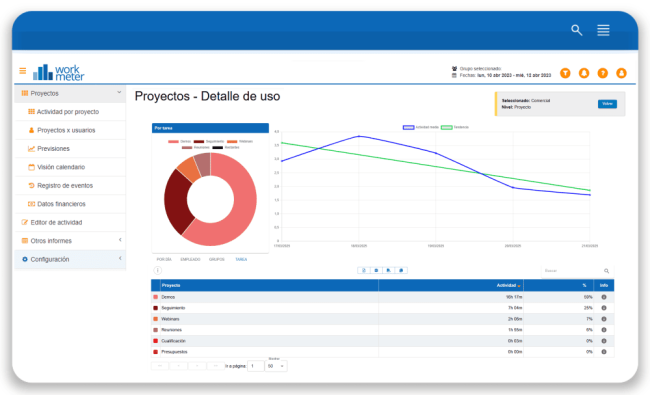Viewport: 650px width, 395px height.
Task: Toggle the Seguimiento legend entry in the donut chart
Action: coord(209,141)
